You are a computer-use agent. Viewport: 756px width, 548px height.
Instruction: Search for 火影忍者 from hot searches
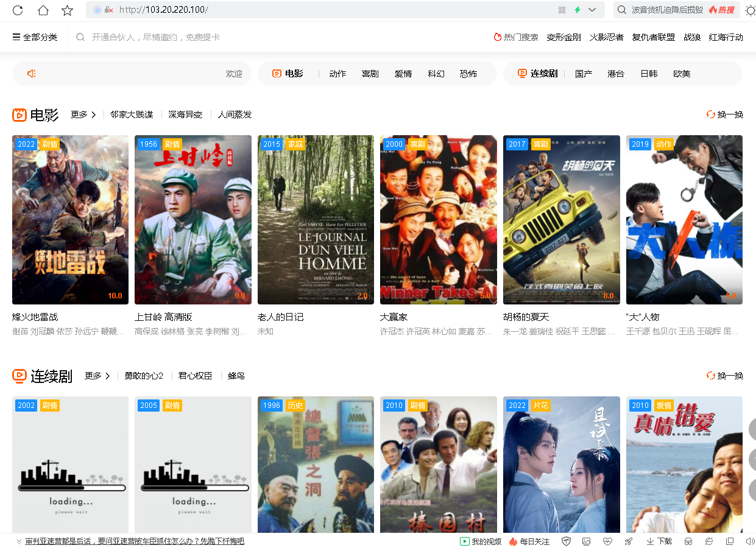point(606,37)
